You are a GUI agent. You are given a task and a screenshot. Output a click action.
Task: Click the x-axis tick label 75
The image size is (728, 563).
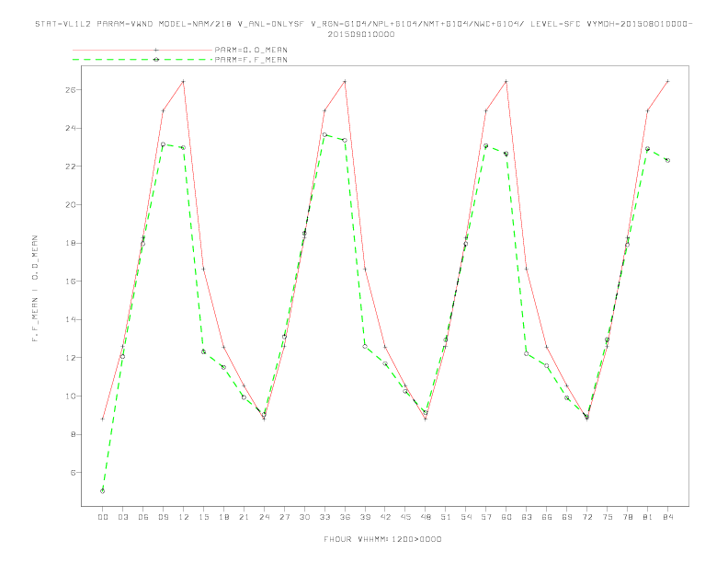pyautogui.click(x=608, y=517)
